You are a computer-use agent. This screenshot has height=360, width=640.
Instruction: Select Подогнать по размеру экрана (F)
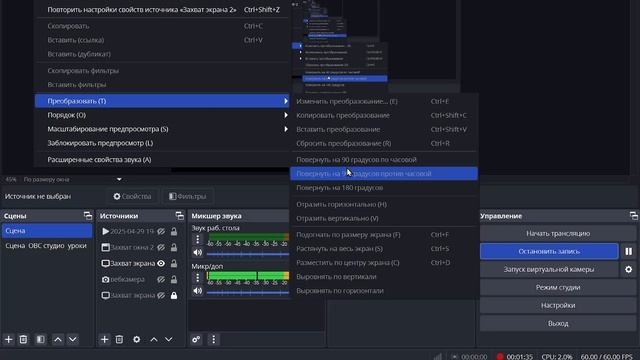tap(384, 235)
